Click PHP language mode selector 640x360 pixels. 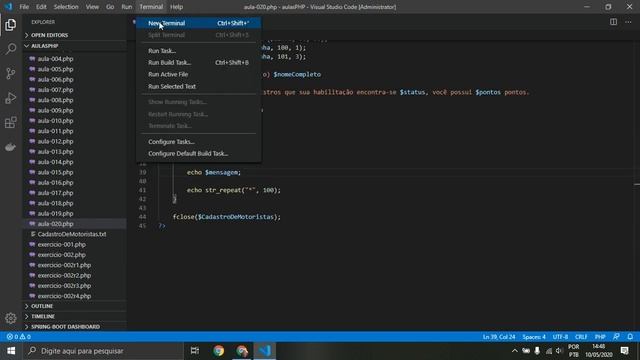coord(600,337)
